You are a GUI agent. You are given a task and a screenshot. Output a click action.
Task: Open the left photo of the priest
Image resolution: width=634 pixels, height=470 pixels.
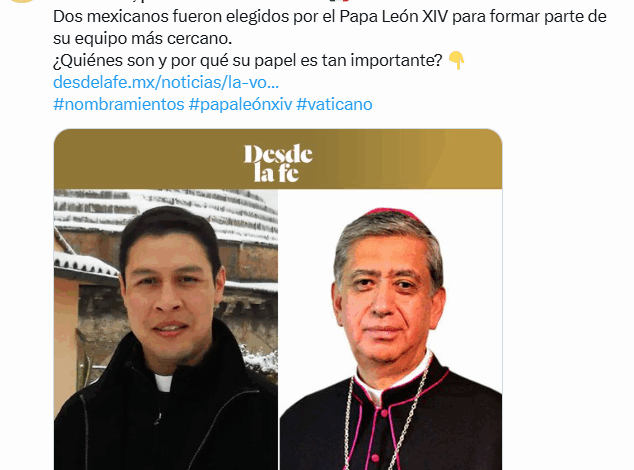pos(166,330)
